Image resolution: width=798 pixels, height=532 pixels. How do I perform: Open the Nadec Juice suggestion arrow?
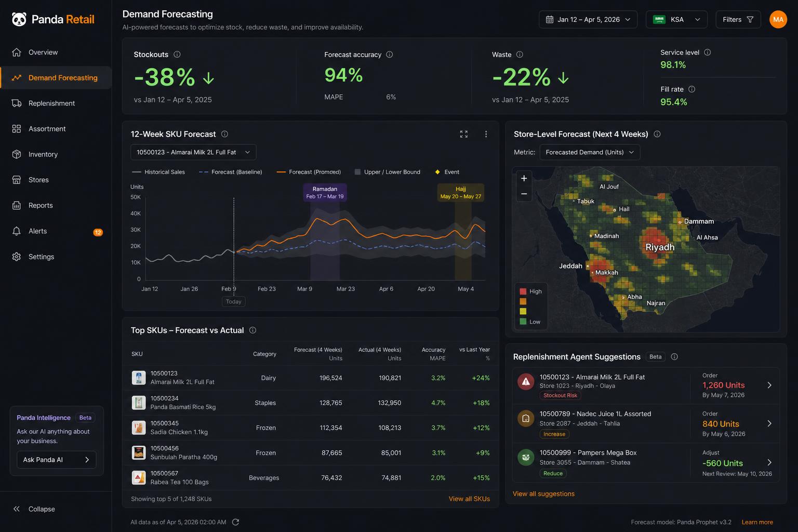[x=769, y=423]
